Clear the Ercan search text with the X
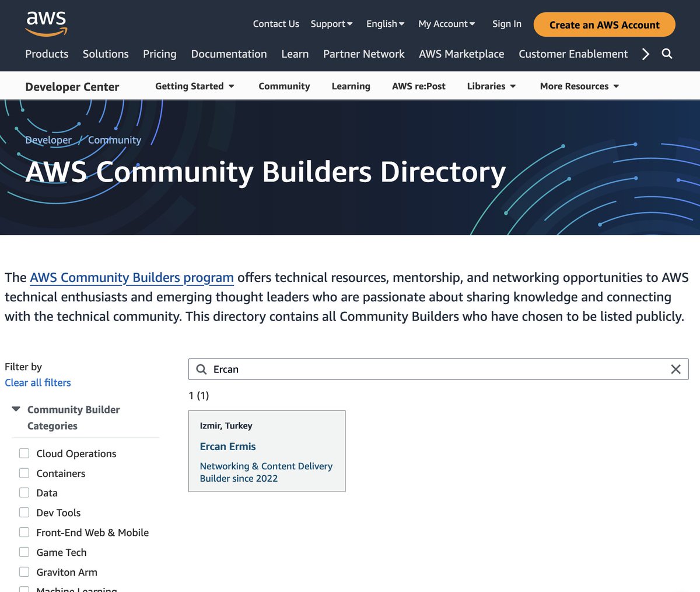The image size is (700, 592). pos(675,369)
